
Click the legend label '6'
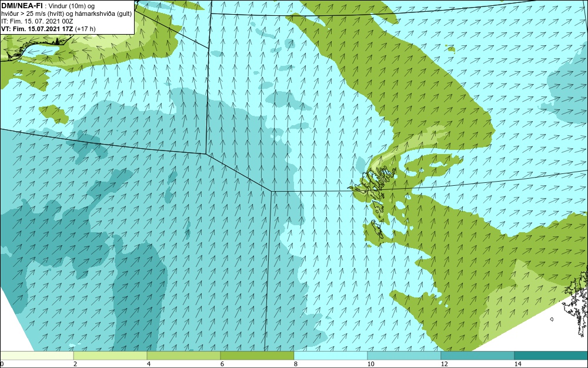click(x=222, y=364)
